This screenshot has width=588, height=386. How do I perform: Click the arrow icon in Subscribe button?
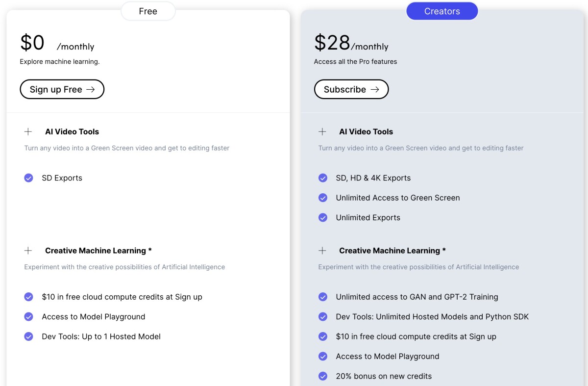(375, 89)
